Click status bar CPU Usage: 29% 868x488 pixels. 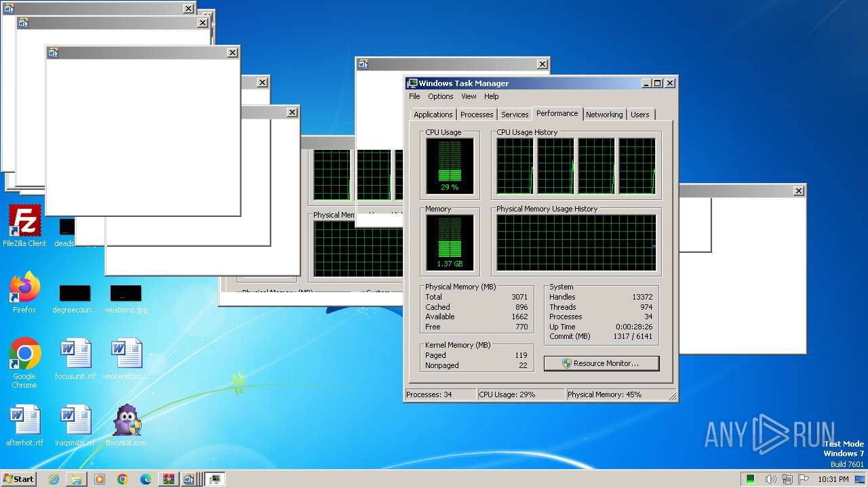(521, 394)
